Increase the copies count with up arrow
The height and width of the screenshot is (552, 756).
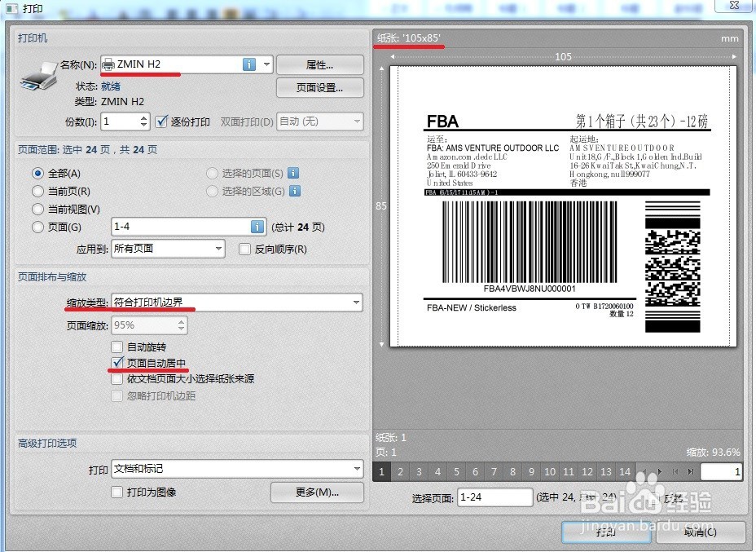(x=143, y=117)
